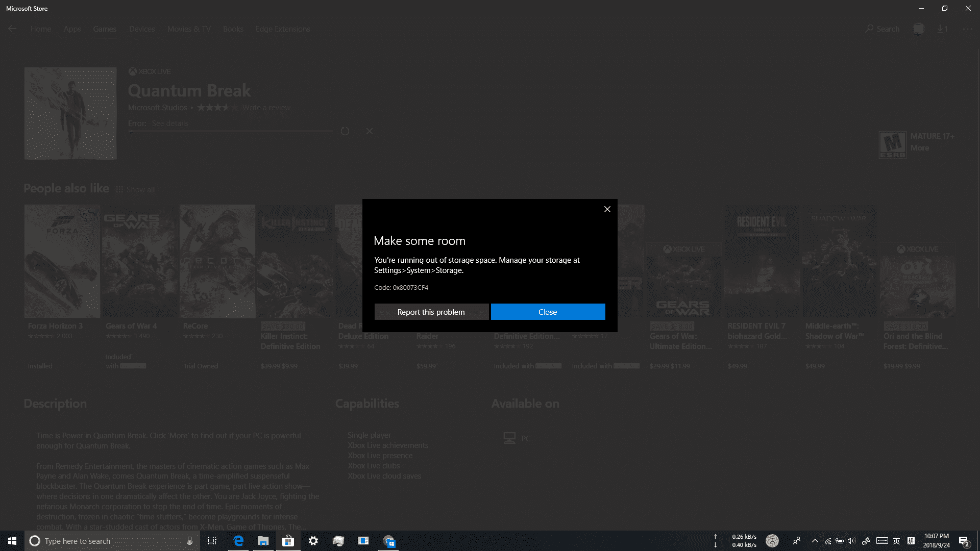Open the volume speaker tray icon
980x551 pixels.
851,541
